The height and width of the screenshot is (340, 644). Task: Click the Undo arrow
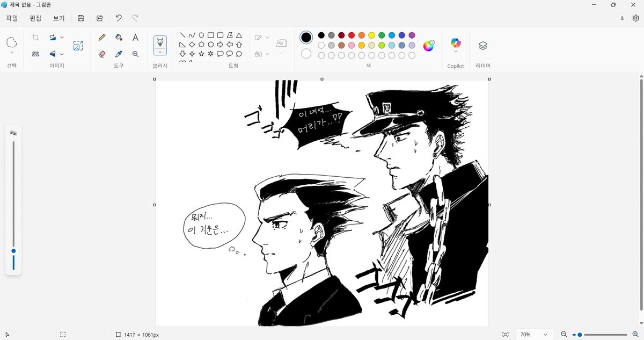click(119, 18)
